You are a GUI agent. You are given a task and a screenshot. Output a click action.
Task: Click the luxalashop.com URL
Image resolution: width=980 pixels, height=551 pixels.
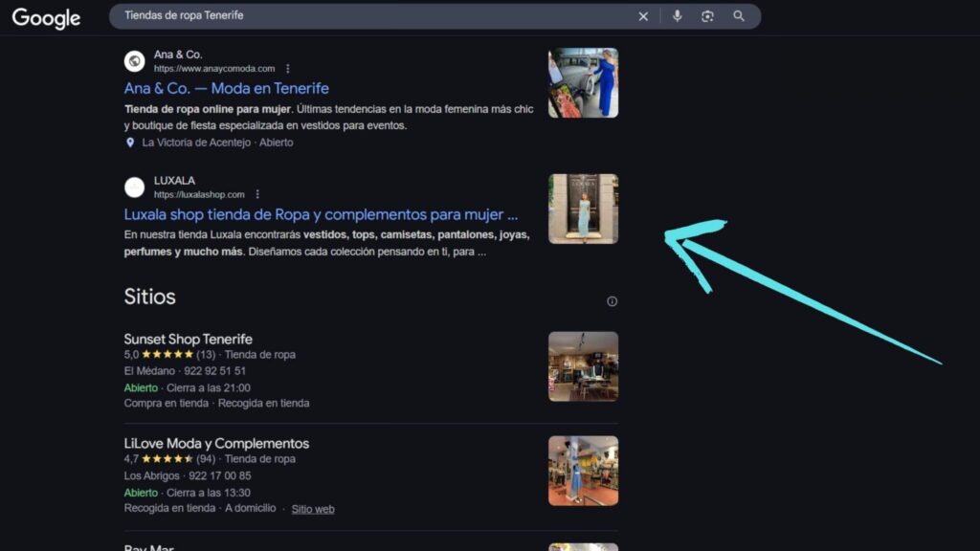(x=199, y=194)
